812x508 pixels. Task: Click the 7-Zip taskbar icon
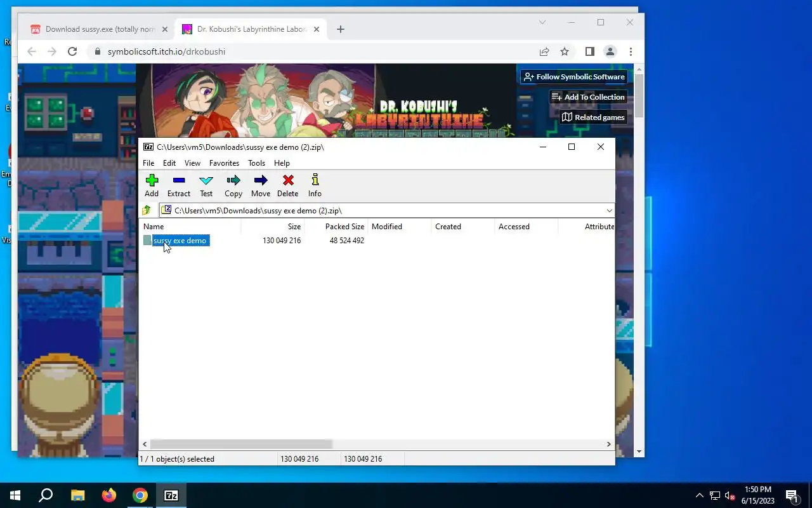click(x=171, y=495)
